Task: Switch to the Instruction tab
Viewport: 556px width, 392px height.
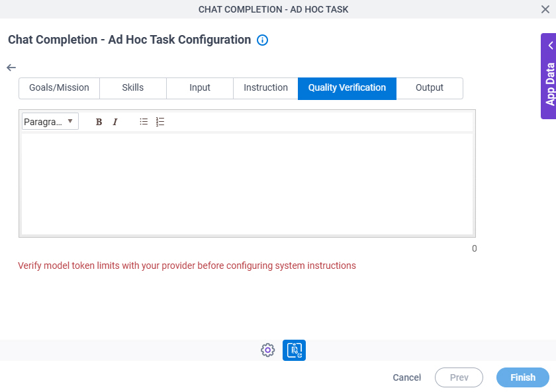Action: pos(265,88)
